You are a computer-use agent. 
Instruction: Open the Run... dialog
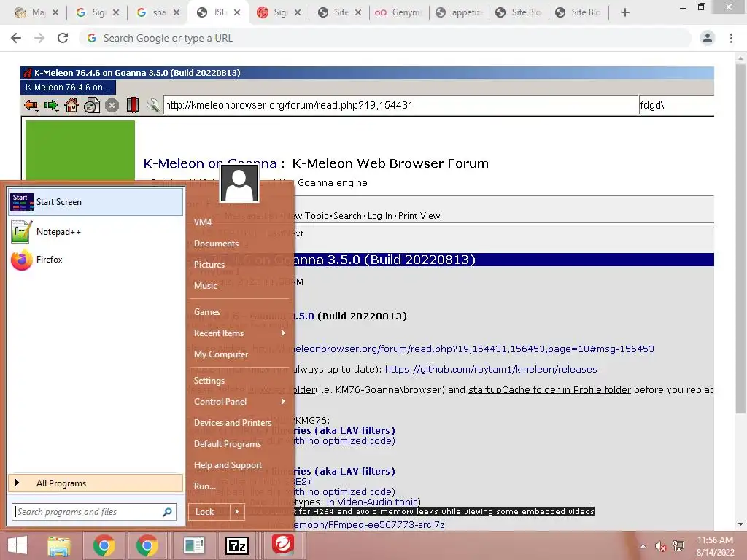coord(205,486)
